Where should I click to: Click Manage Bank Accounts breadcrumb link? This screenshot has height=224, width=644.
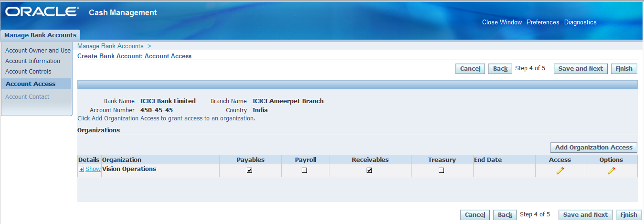click(x=110, y=46)
